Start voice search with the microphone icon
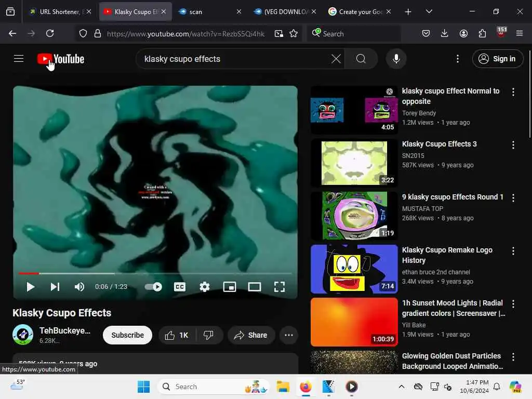 click(396, 59)
